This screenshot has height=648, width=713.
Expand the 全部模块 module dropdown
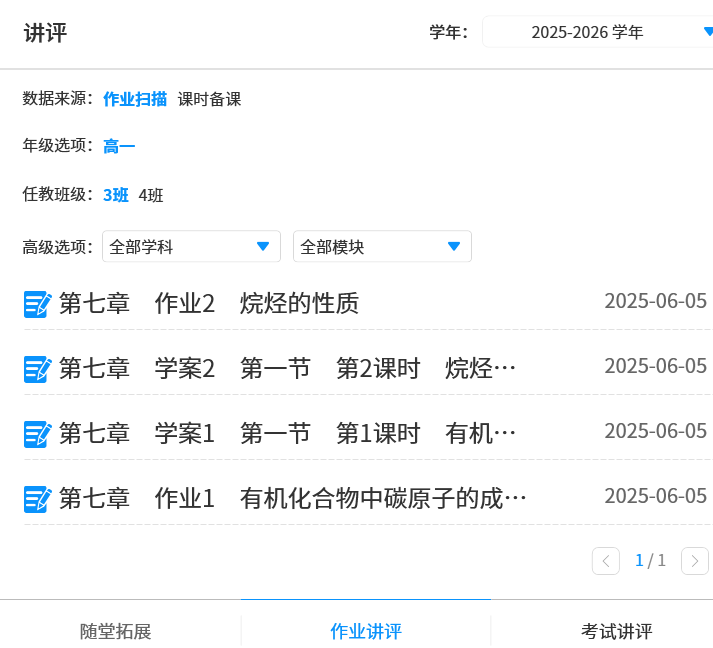382,246
